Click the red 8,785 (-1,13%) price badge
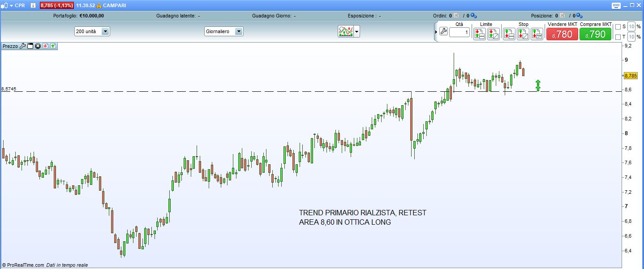This screenshot has height=269, width=644. point(56,5)
